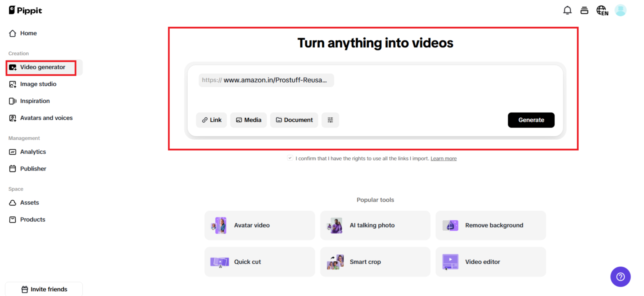Browse Products in the sidebar
The width and height of the screenshot is (644, 296).
point(32,219)
